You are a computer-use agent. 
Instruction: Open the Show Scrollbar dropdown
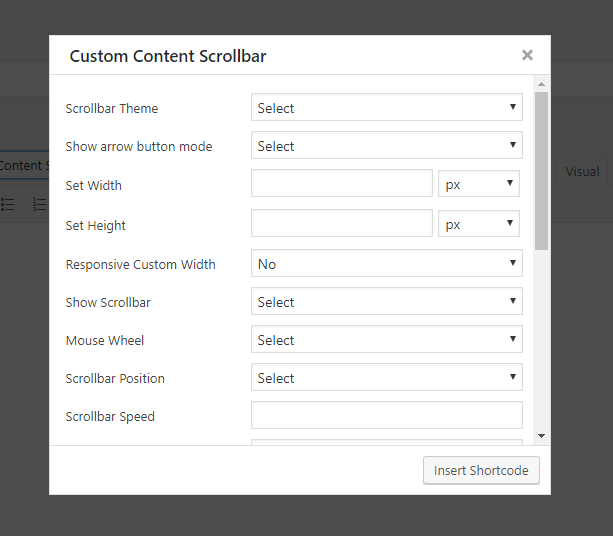[x=386, y=302]
